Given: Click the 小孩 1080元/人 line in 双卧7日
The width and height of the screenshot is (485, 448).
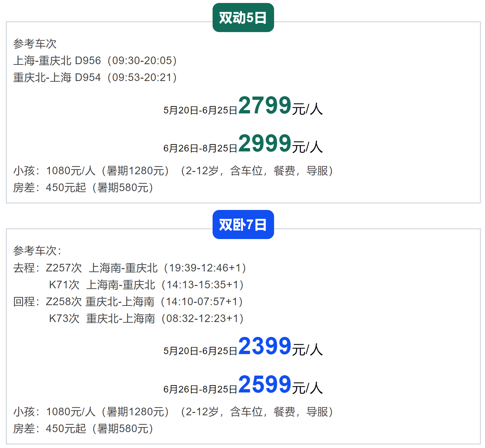Looking at the screenshot, I should tap(173, 412).
